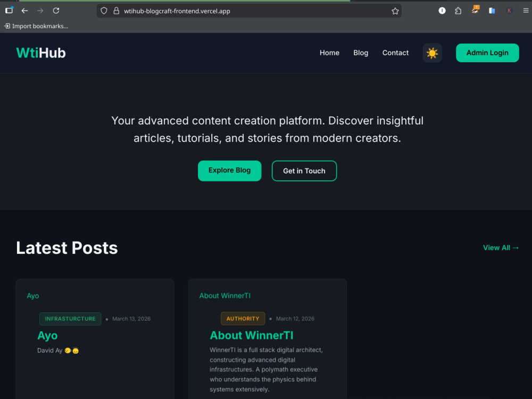Bookmark this page with the star icon
The height and width of the screenshot is (399, 532).
[x=395, y=11]
